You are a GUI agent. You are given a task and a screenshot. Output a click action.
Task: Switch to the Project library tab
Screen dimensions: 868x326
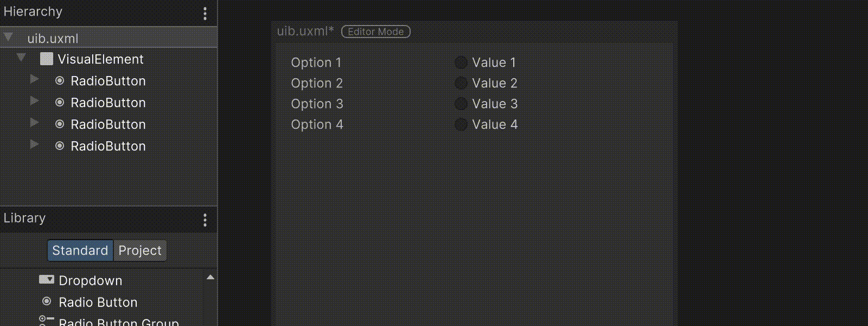[x=139, y=250]
